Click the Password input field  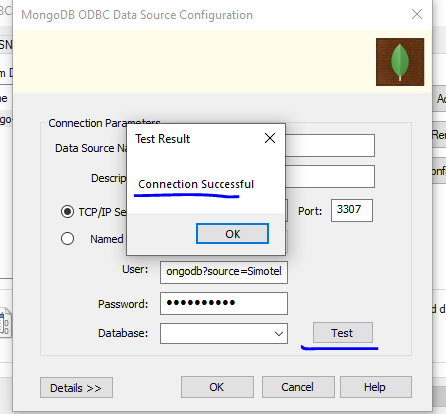(x=224, y=303)
